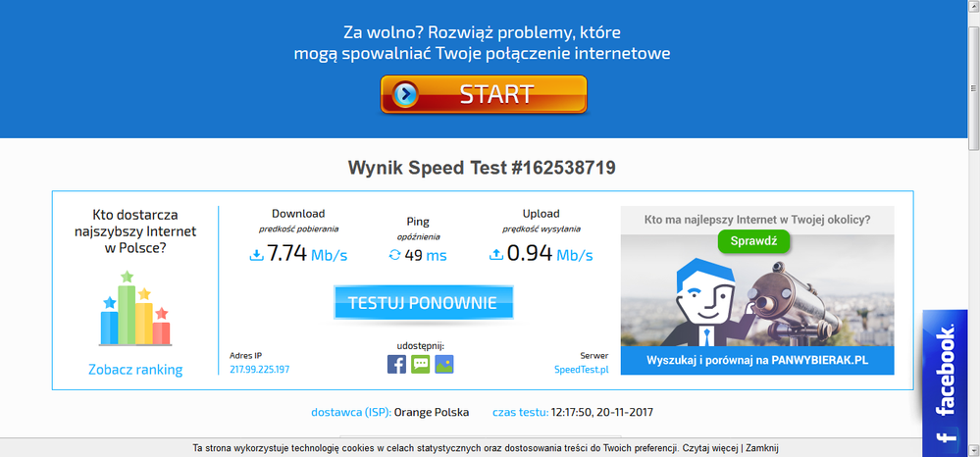Click the ranking bar chart graphic

(x=135, y=308)
